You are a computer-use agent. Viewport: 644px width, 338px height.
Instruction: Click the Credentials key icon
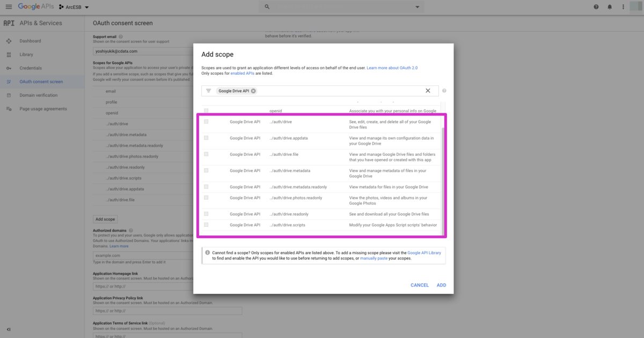[9, 68]
